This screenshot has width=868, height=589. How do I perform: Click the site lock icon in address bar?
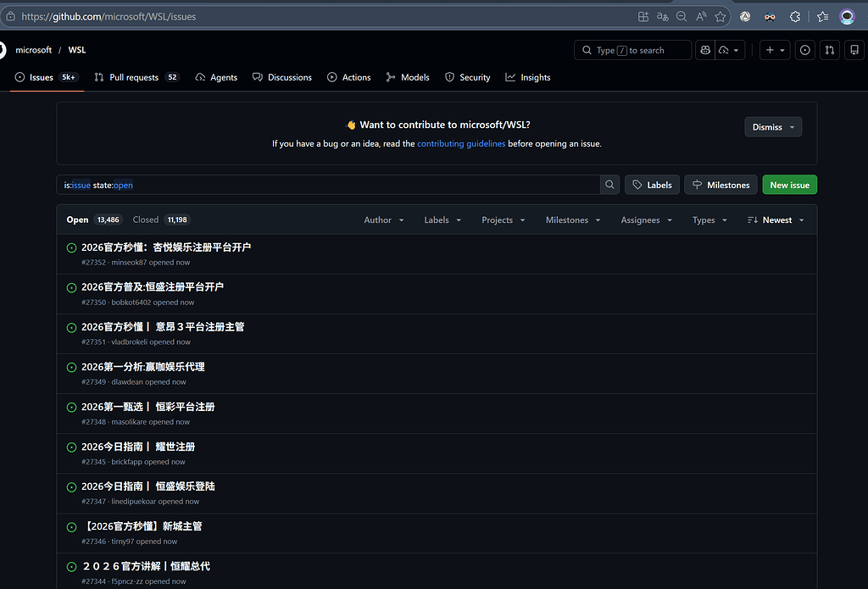click(10, 17)
